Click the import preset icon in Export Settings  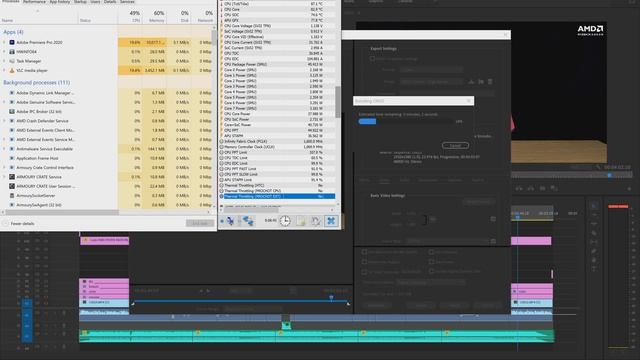coord(481,82)
